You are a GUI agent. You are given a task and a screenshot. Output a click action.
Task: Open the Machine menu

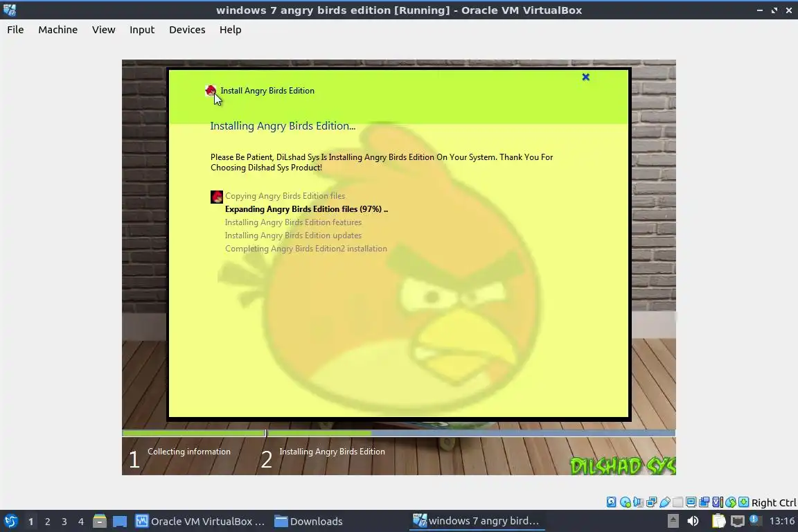[58, 30]
